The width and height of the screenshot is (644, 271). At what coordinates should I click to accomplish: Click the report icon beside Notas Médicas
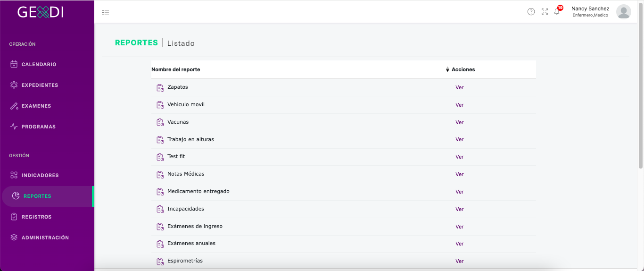(160, 174)
